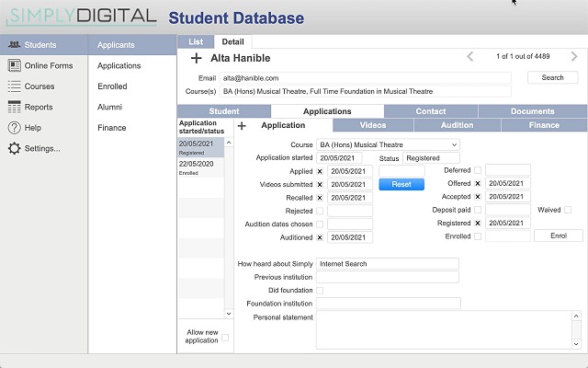Click the Help question mark icon
The image size is (588, 368).
coord(15,128)
